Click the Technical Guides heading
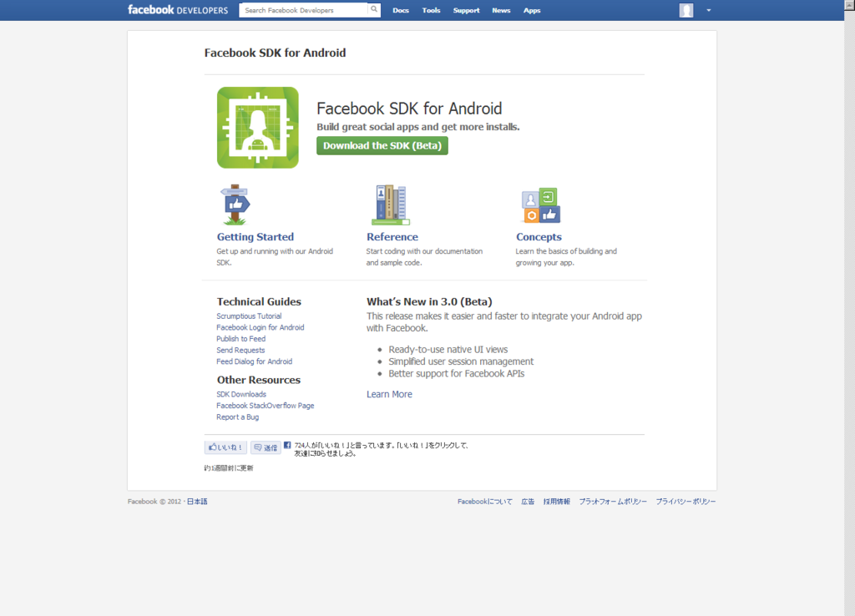Screen dimensions: 855x616 (259, 301)
